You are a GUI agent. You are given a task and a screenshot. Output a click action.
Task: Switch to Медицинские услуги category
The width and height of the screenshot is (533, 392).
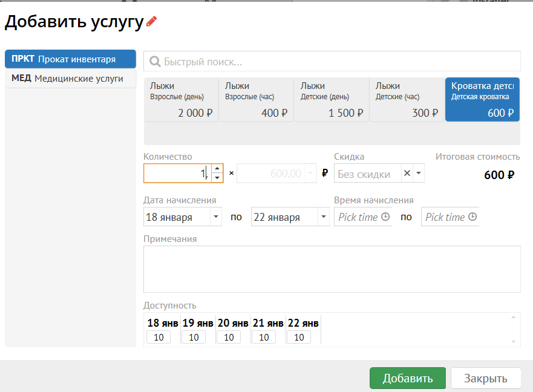click(x=70, y=79)
